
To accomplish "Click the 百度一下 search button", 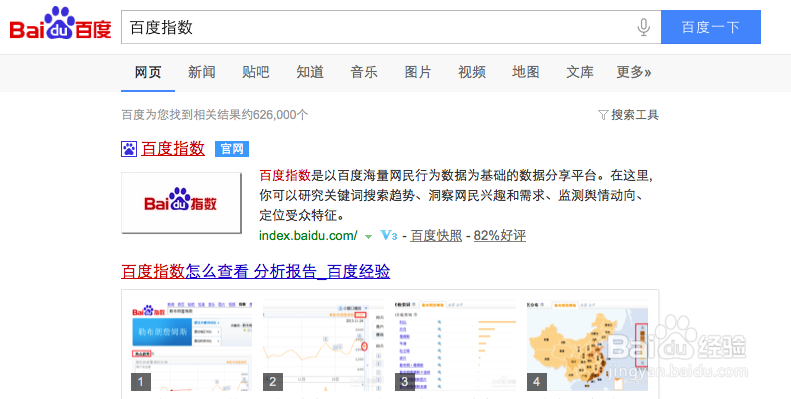I will [710, 27].
